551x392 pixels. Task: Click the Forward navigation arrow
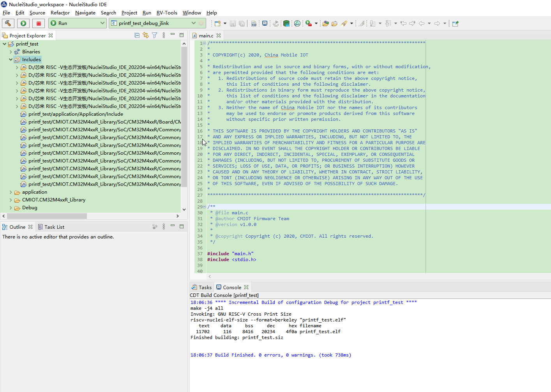(x=437, y=23)
